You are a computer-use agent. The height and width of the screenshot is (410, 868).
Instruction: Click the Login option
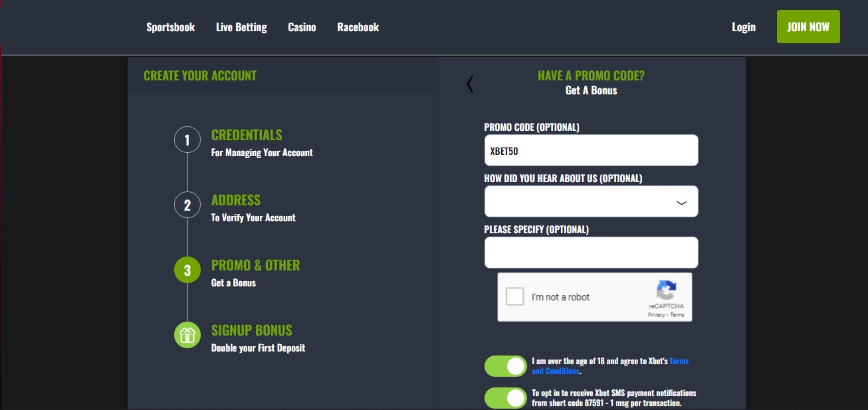pos(743,27)
